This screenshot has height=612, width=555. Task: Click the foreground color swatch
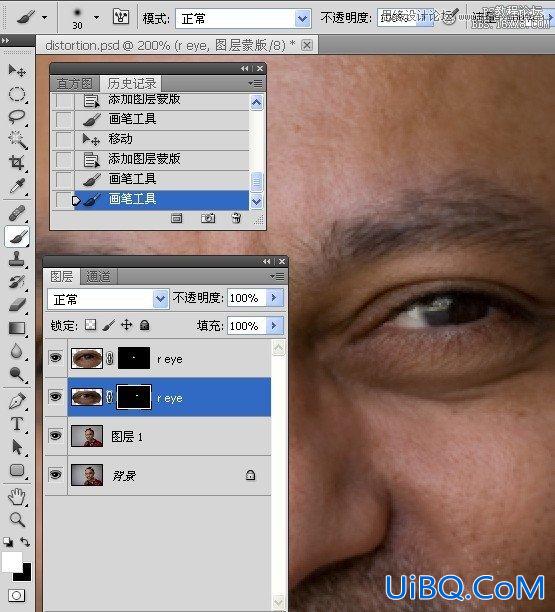(x=11, y=562)
